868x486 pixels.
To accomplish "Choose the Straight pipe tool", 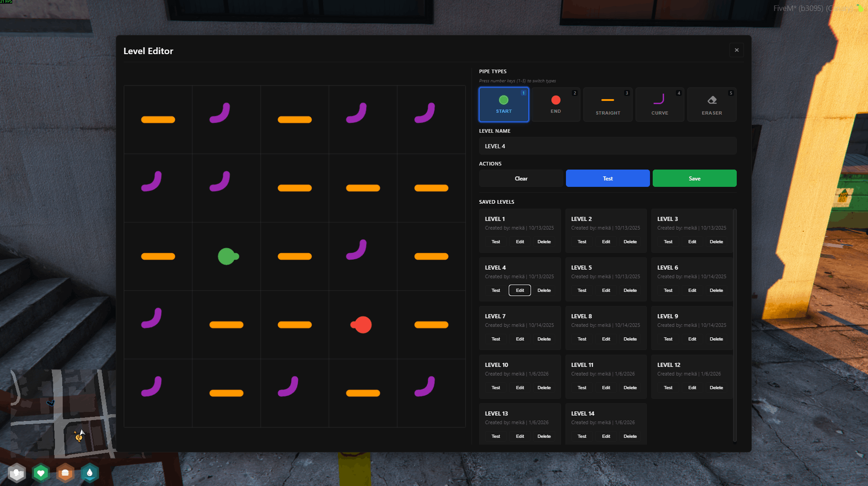I will pyautogui.click(x=608, y=105).
